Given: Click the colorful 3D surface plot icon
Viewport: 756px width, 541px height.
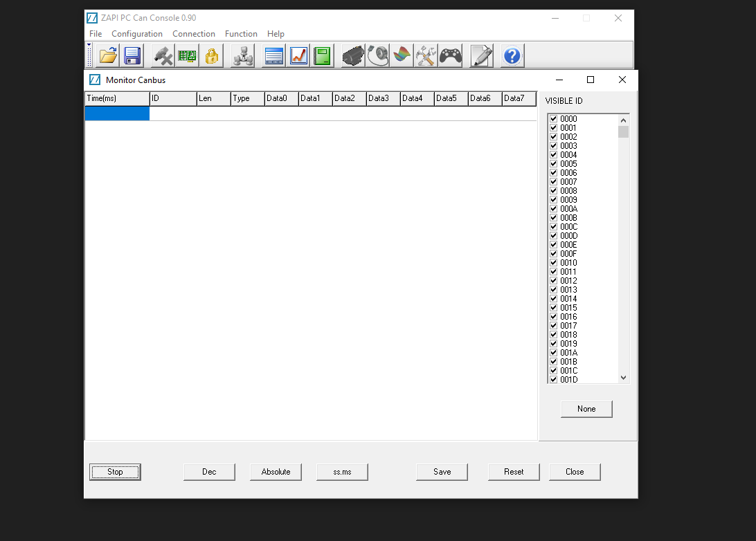Looking at the screenshot, I should pos(402,56).
